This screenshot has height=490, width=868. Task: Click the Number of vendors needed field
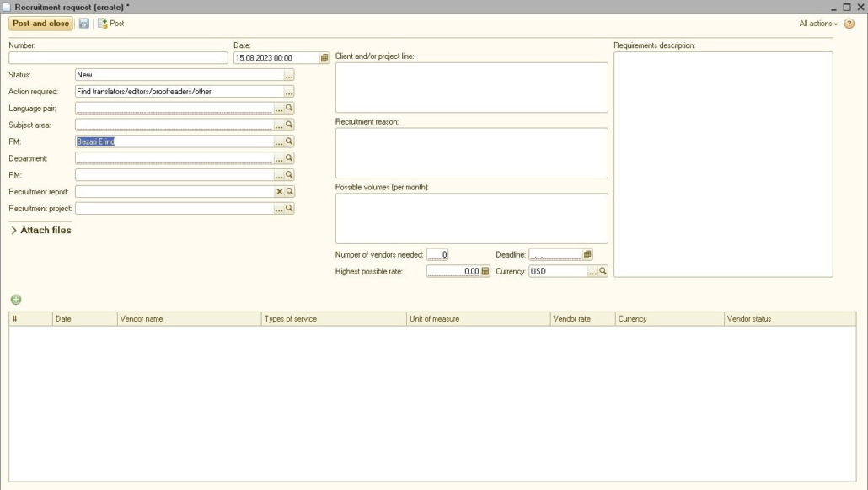437,255
